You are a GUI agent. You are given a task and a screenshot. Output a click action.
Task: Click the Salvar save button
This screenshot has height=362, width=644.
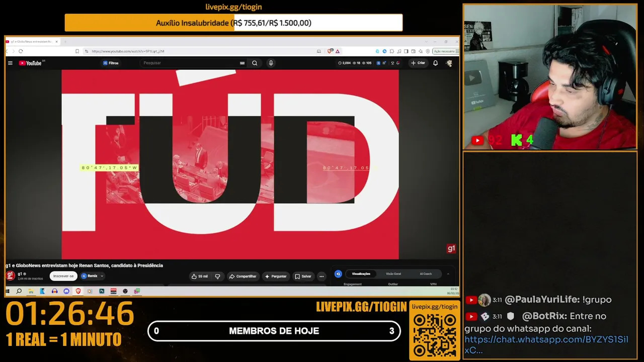coord(303,276)
